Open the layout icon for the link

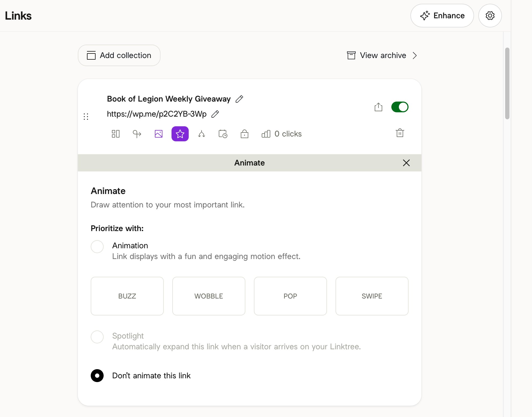click(115, 134)
